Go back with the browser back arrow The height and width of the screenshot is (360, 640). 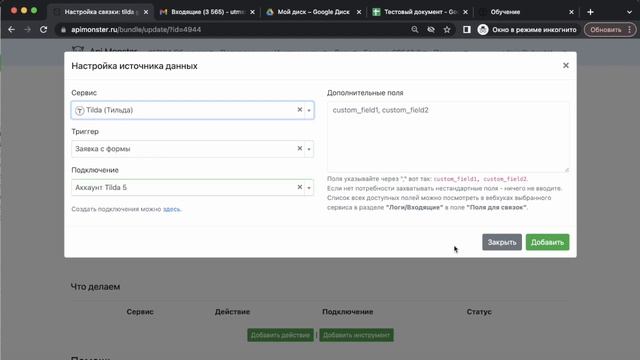[11, 30]
